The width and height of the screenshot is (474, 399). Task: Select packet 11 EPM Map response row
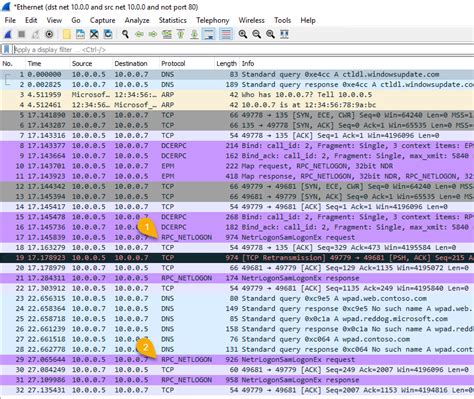(x=237, y=176)
